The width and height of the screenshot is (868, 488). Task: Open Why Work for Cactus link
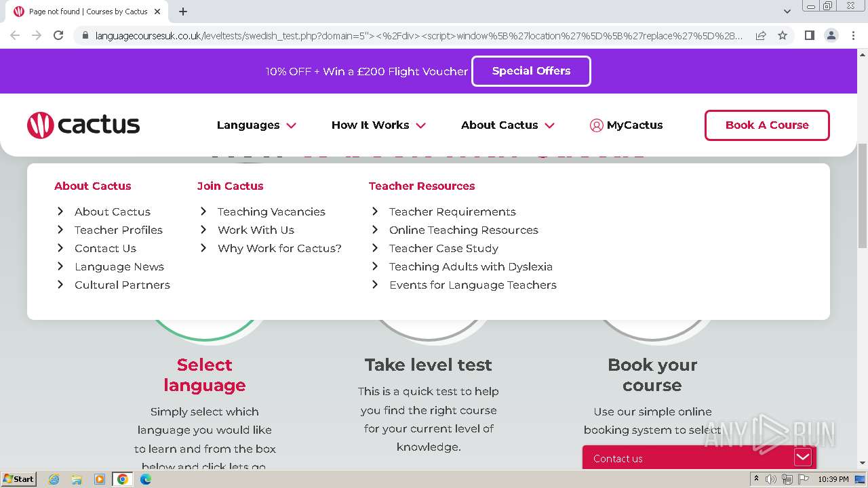point(279,248)
